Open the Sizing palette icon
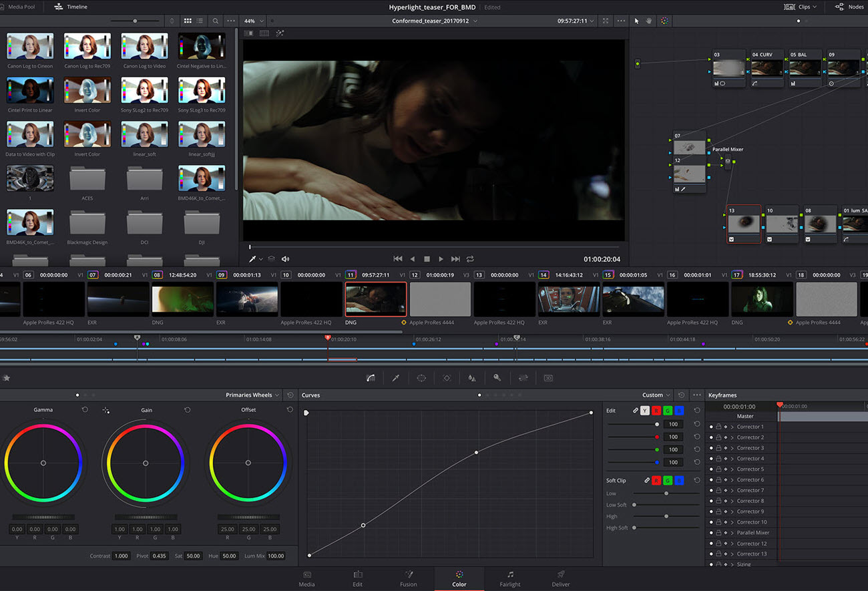868x591 pixels. coord(523,378)
